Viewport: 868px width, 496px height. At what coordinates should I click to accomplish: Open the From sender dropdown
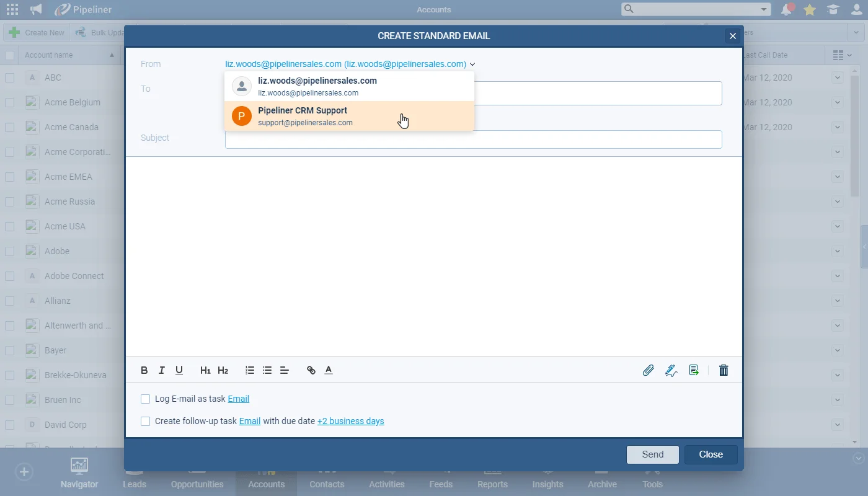[350, 64]
